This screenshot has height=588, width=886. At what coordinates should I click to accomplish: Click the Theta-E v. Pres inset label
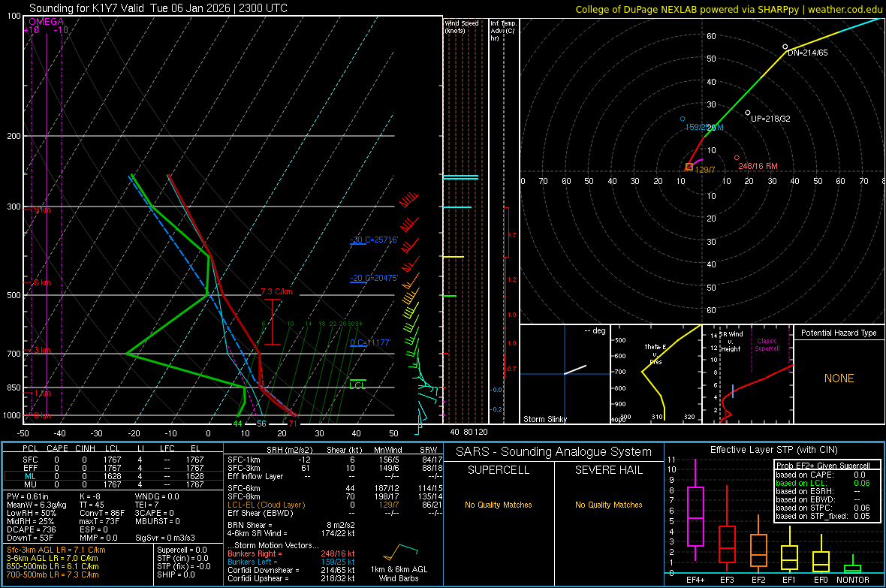(655, 354)
